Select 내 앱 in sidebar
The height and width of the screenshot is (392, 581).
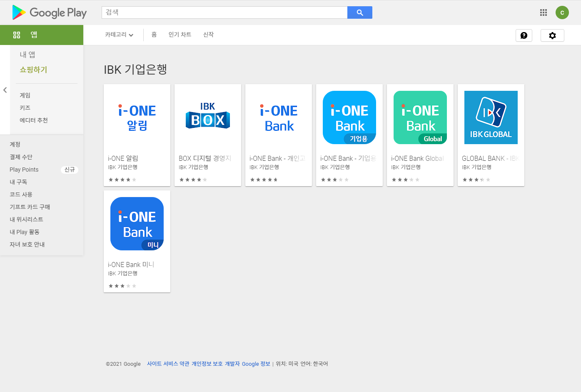pyautogui.click(x=27, y=55)
